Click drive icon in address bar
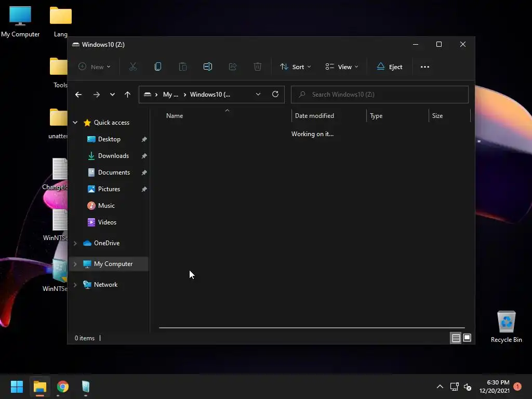 (x=147, y=95)
